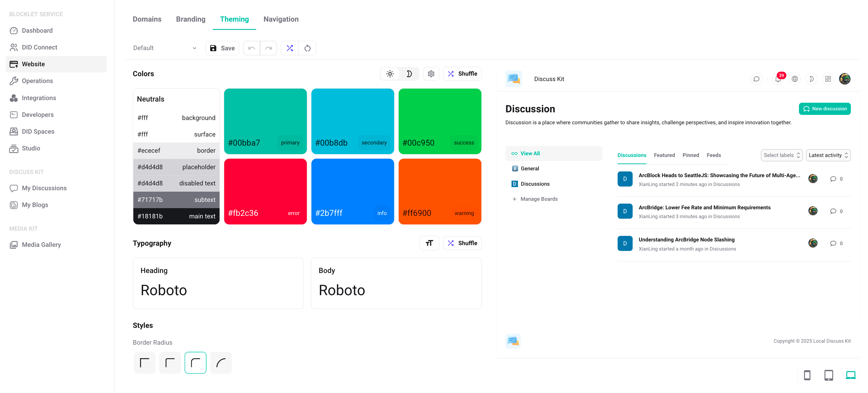Select the tablet preview icon
868x393 pixels.
(829, 375)
